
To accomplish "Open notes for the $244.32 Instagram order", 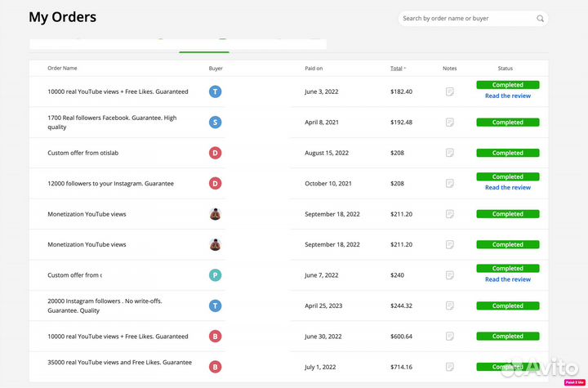I will (449, 305).
